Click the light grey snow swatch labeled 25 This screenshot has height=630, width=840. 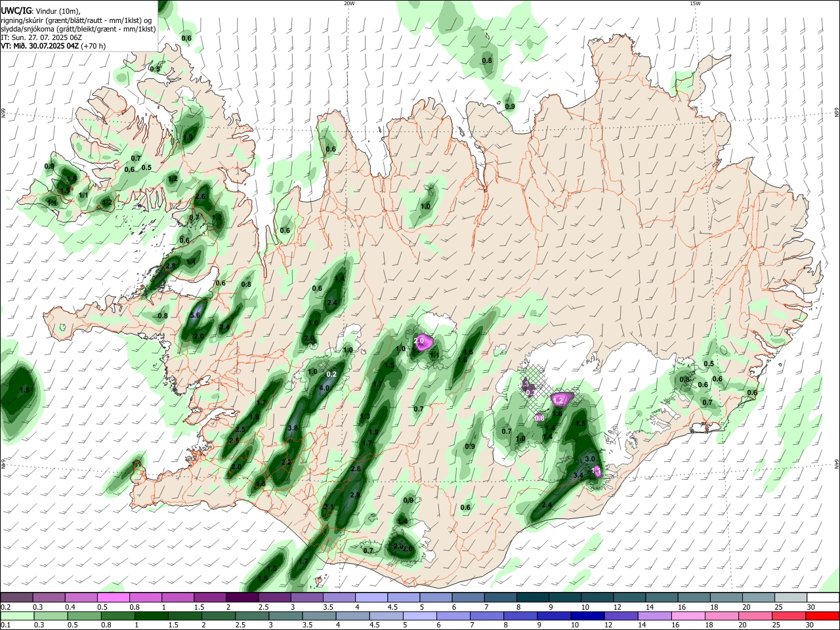tap(791, 598)
